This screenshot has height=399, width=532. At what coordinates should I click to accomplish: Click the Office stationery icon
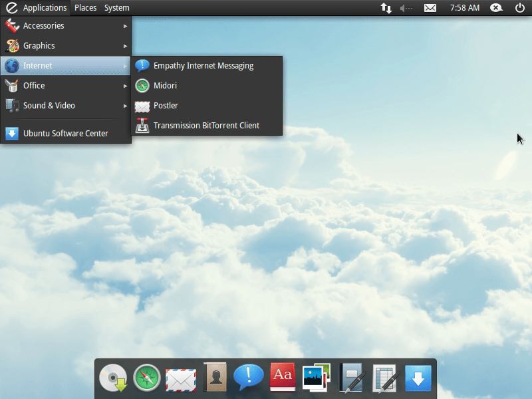[12, 86]
